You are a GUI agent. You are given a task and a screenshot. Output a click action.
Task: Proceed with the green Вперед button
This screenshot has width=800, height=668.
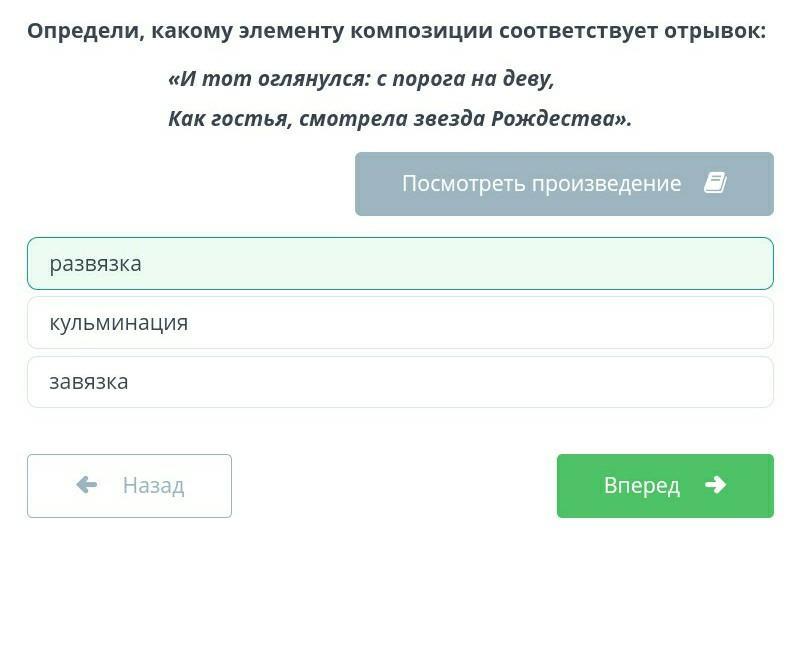[665, 486]
